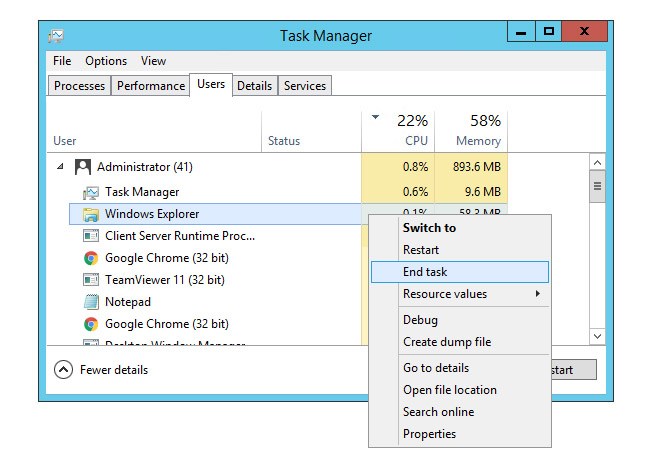The image size is (658, 468).
Task: Switch to the Performance tab
Action: [151, 86]
